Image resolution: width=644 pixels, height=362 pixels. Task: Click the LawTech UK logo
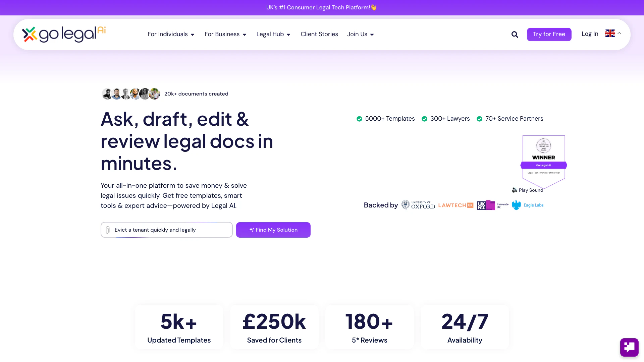[x=455, y=205]
